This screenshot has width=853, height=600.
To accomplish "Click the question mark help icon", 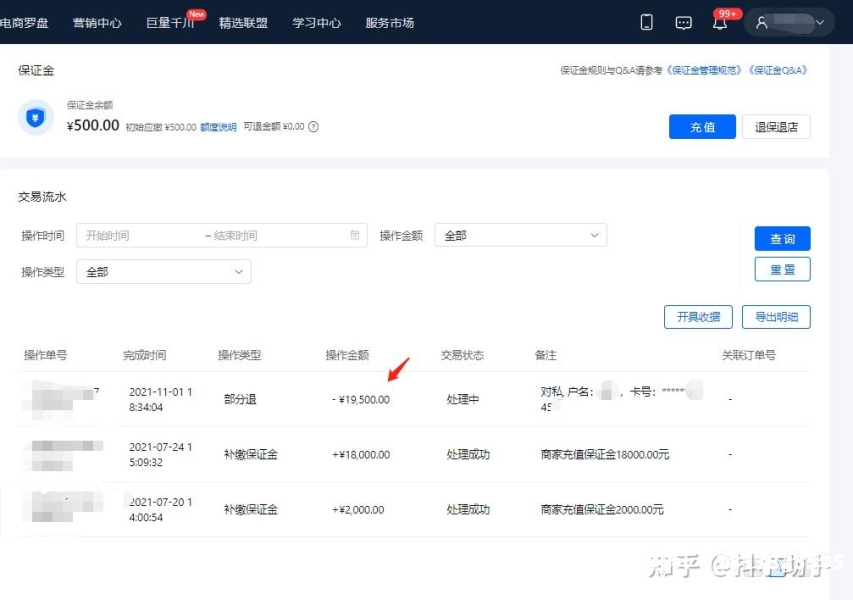I will [313, 127].
